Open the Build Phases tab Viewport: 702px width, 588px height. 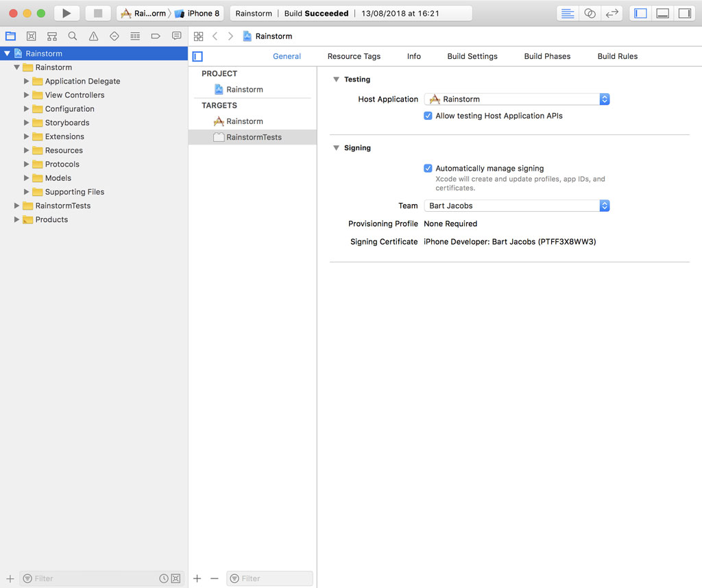pyautogui.click(x=547, y=56)
